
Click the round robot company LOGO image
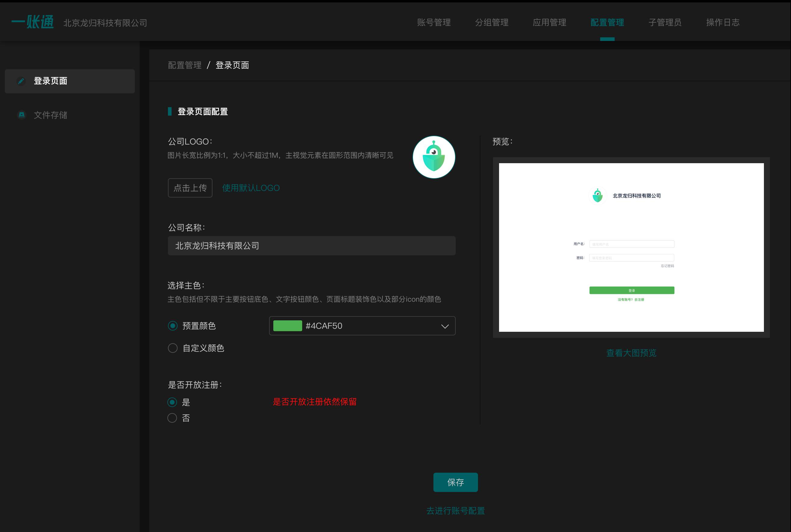point(433,157)
